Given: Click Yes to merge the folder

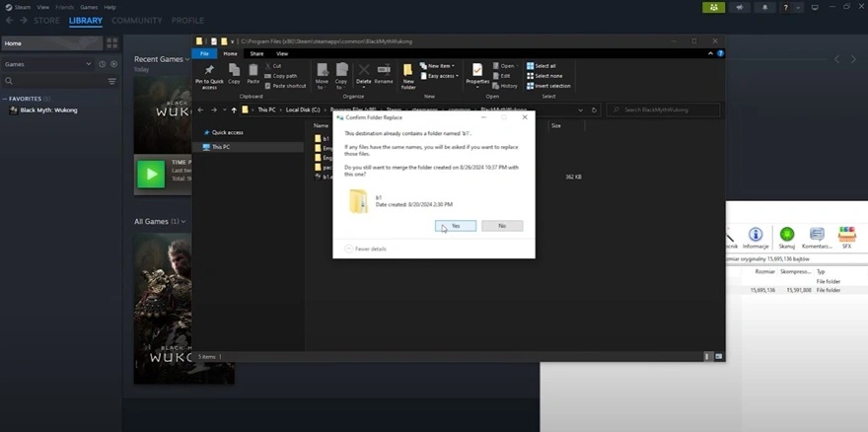Looking at the screenshot, I should point(455,226).
